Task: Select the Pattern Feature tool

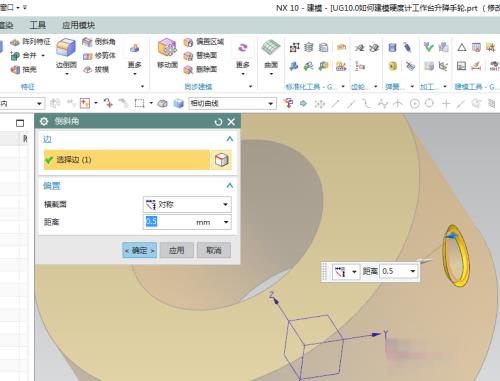Action: 30,42
